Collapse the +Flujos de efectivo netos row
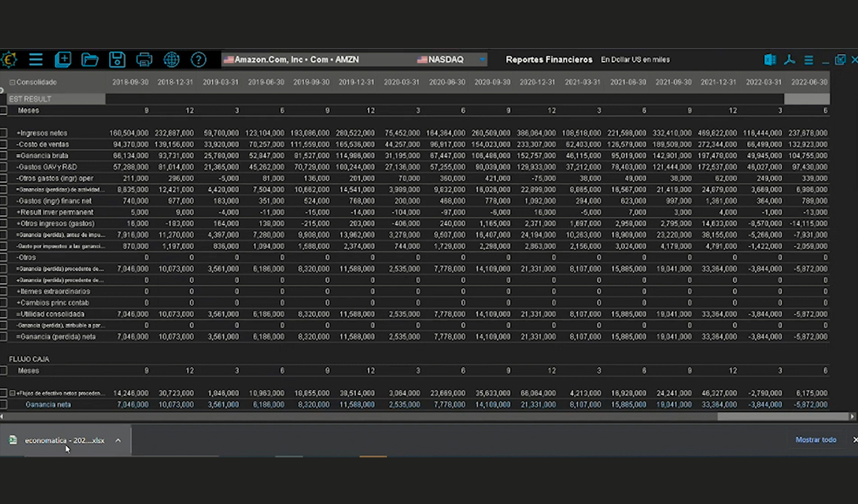This screenshot has height=504, width=858. pos(12,393)
